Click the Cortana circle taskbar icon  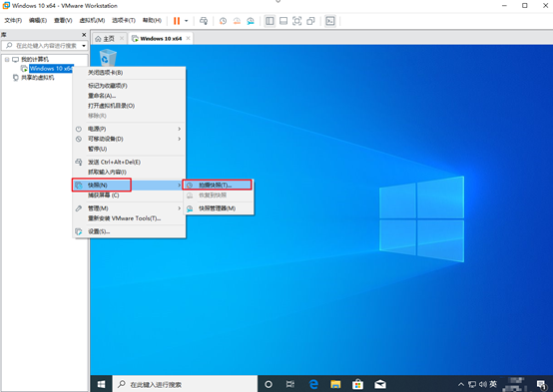coord(269,384)
